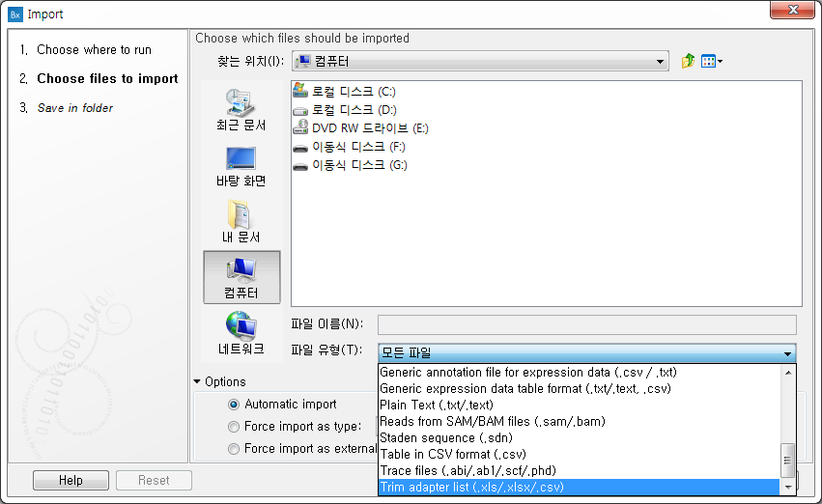Viewport: 822px width, 504px height.
Task: Select Computer (컴퓨터) shortcut
Action: pyautogui.click(x=241, y=277)
